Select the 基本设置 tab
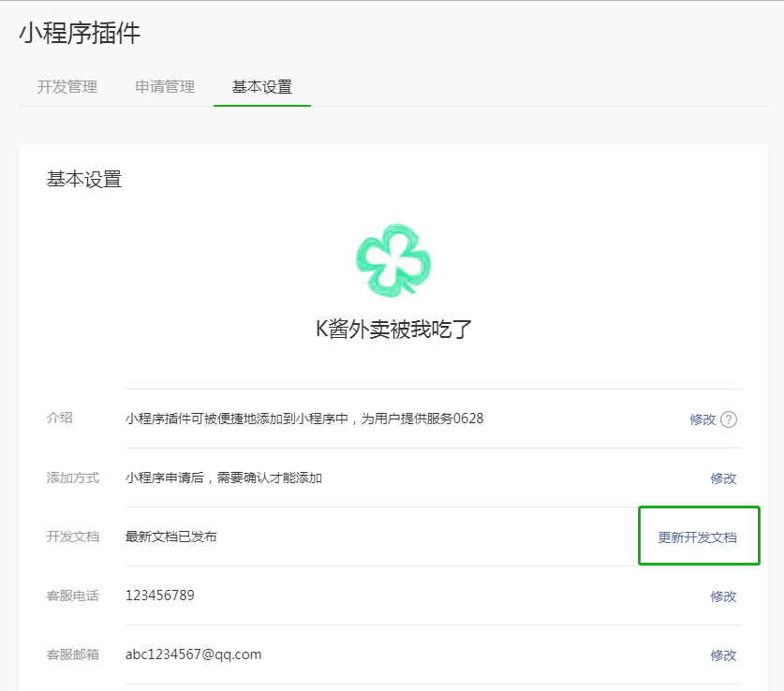784x691 pixels. [x=262, y=87]
